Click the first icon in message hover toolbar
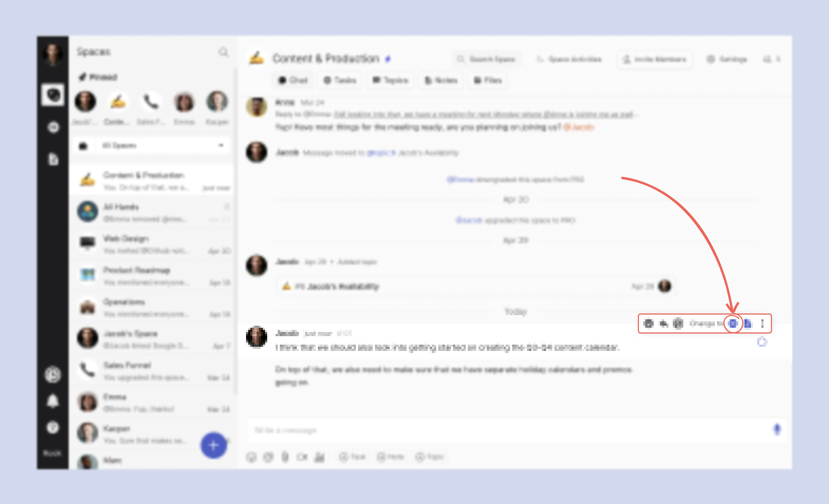This screenshot has width=829, height=504. pos(649,324)
